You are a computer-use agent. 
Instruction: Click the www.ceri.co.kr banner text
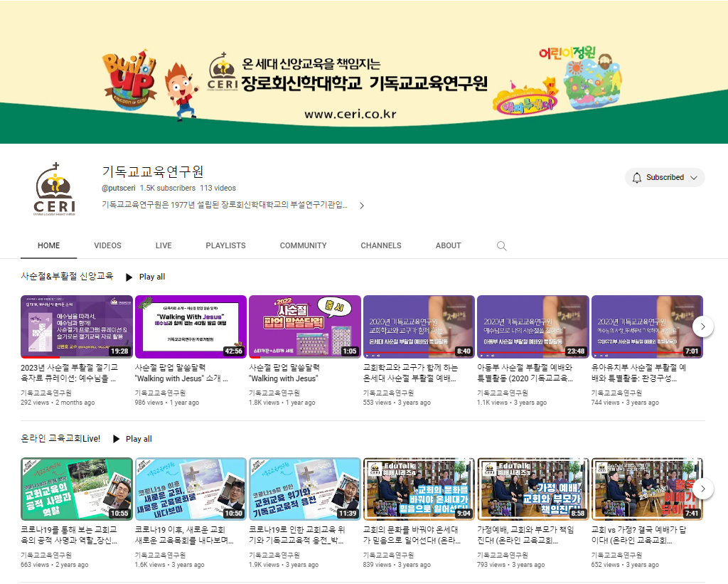point(350,115)
